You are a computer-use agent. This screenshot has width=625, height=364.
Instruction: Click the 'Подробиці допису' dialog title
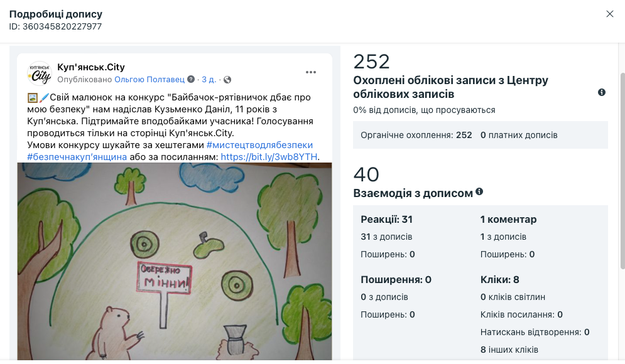56,14
